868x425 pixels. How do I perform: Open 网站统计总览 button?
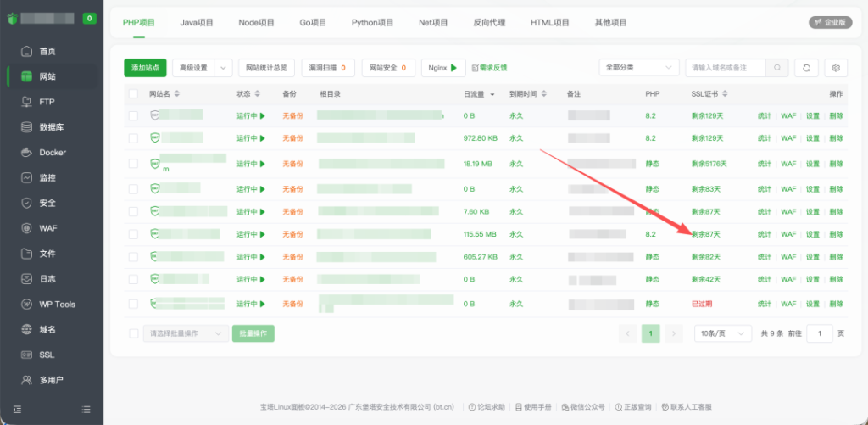(x=267, y=68)
